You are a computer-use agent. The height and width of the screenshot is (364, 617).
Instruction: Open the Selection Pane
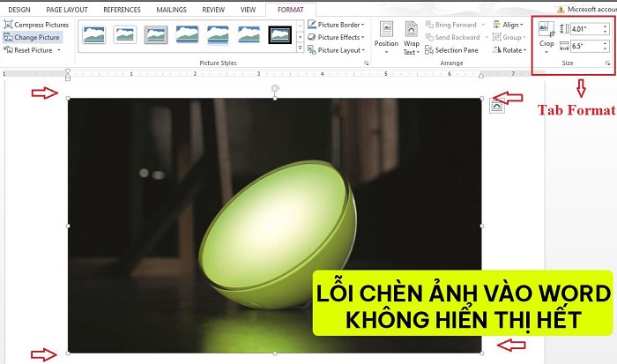451,50
